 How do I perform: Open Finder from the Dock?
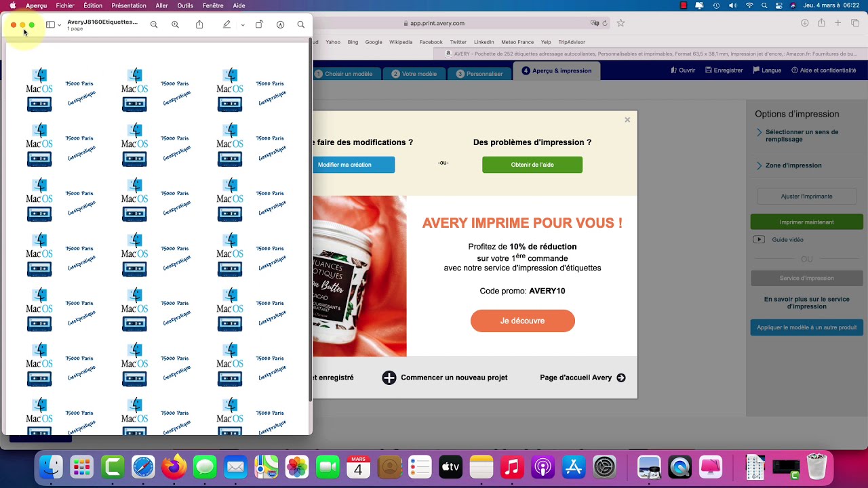click(50, 467)
